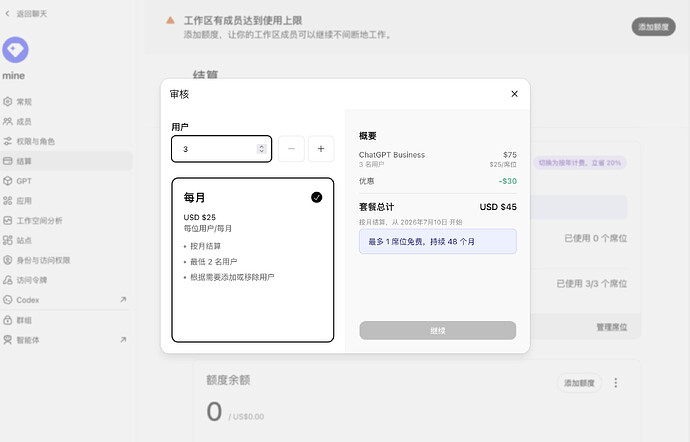Screen dimensions: 690x442
Task: Click the spinner arrows in 用户 field
Action: [261, 149]
